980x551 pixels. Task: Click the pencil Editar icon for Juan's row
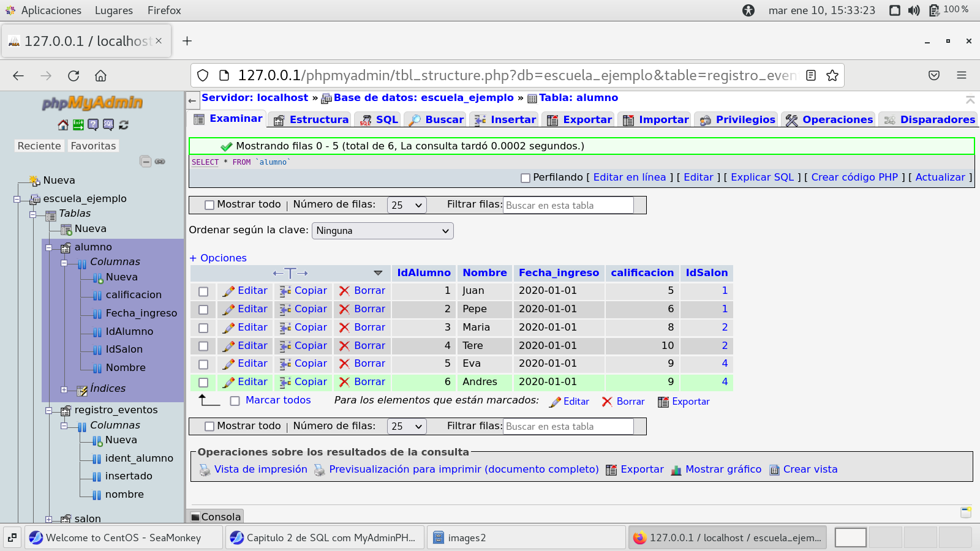(228, 291)
